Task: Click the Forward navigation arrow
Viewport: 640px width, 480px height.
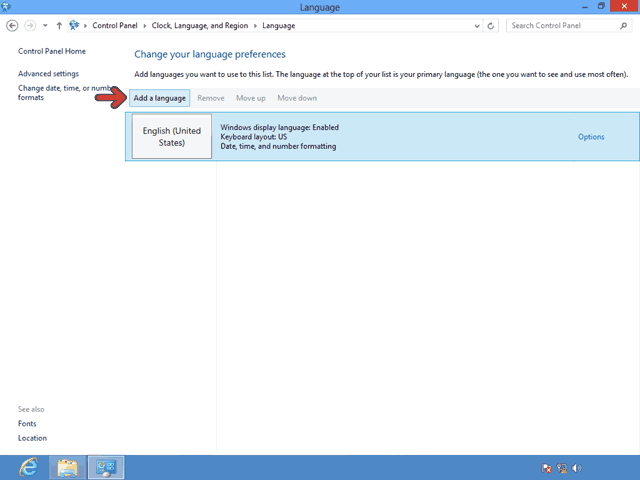Action: 30,26
